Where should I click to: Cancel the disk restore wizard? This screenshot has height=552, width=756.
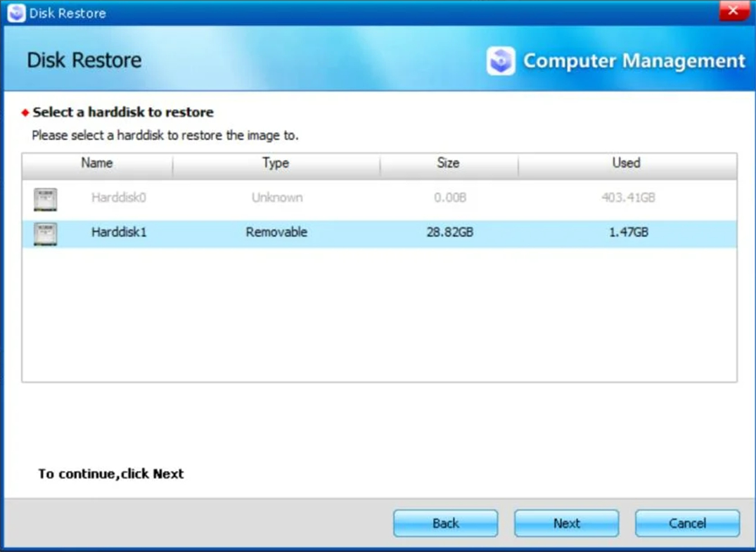tap(687, 523)
